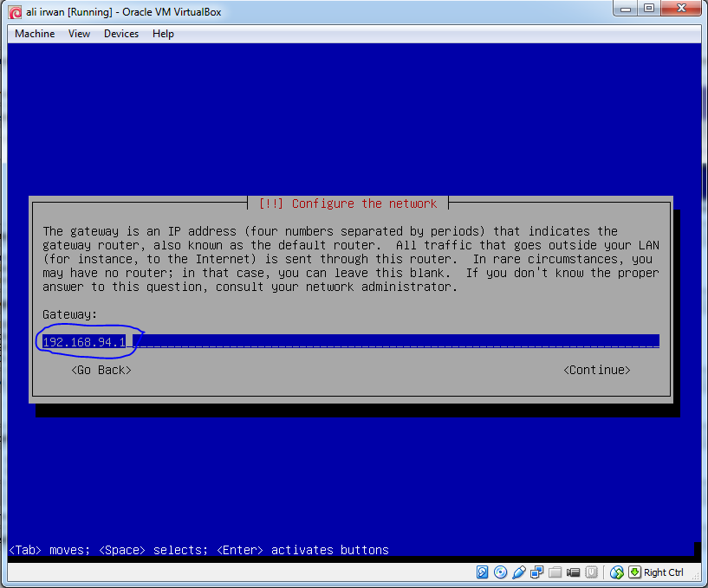Click the mouse integration globe icon
The width and height of the screenshot is (708, 588).
(617, 572)
